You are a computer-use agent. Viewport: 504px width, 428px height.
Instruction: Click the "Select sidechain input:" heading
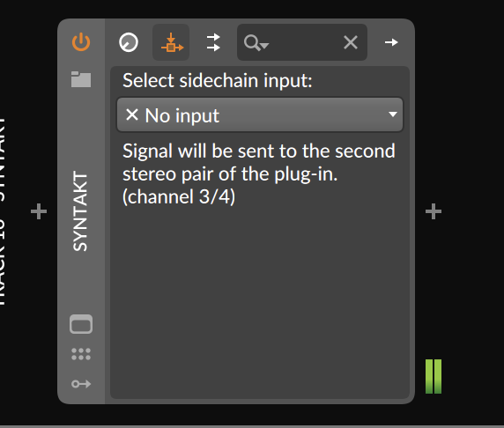point(218,80)
